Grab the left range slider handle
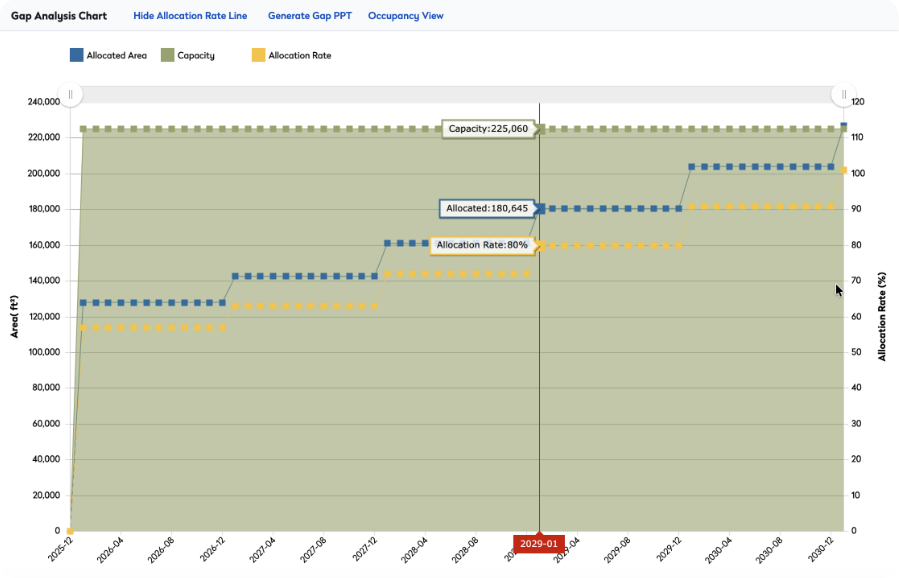899x578 pixels. [x=70, y=94]
